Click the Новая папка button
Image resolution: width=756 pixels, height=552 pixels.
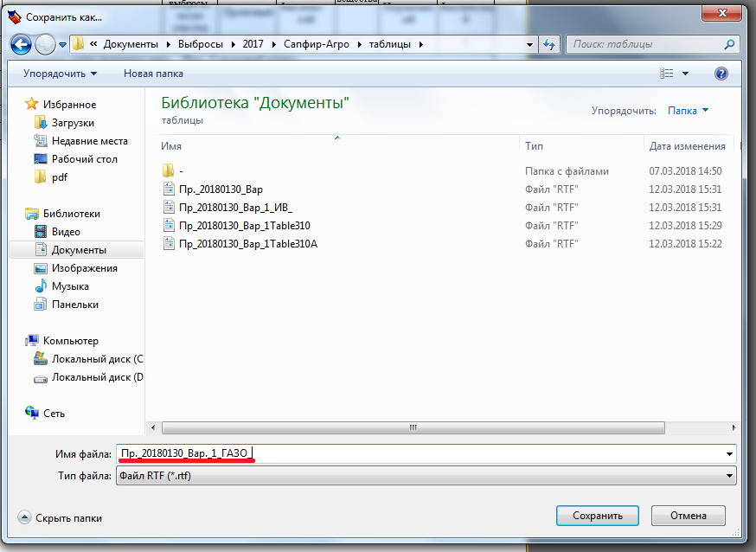(x=153, y=74)
